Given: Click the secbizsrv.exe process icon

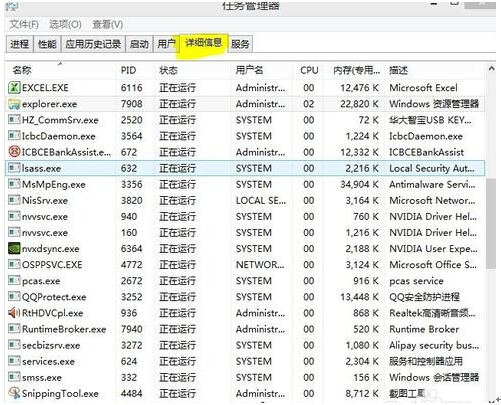Looking at the screenshot, I should [x=14, y=345].
